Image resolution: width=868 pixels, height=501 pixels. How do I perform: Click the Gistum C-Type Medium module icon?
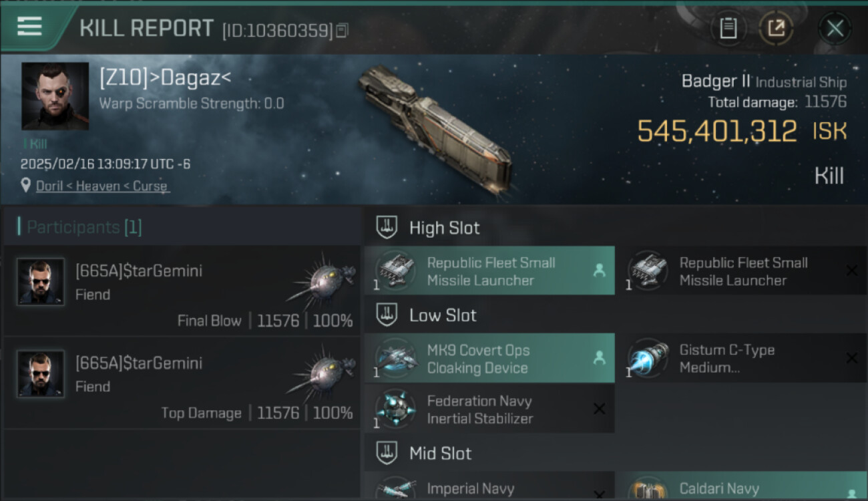point(648,359)
